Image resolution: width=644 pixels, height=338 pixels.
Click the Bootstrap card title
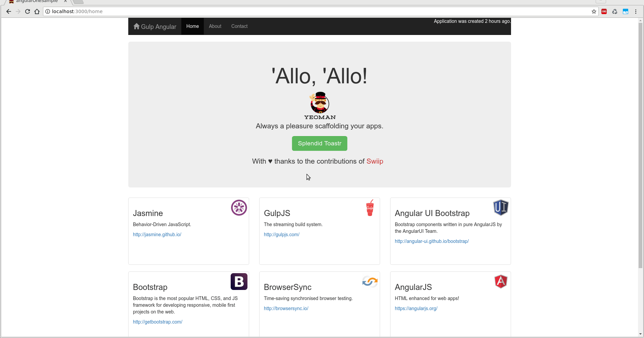tap(150, 287)
